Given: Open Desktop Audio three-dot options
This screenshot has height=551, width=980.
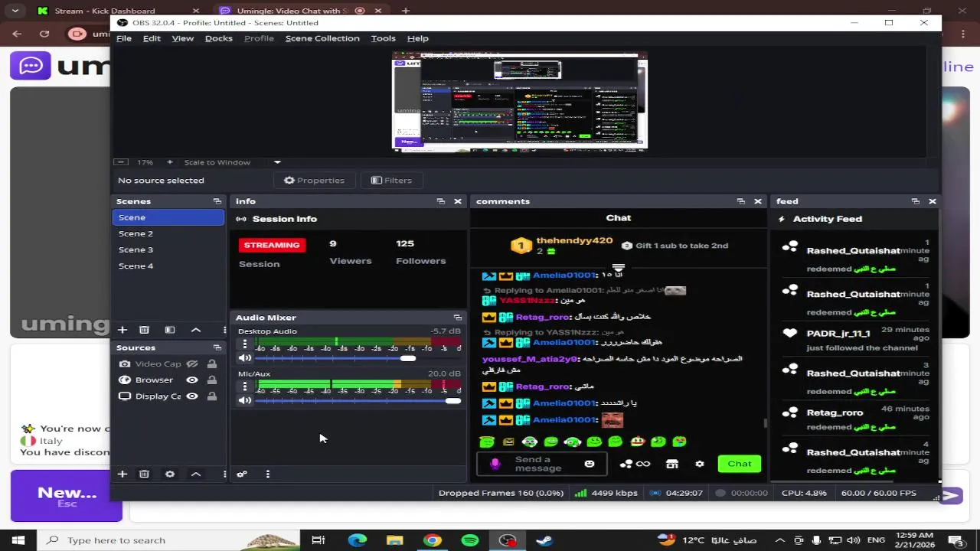Looking at the screenshot, I should tap(245, 344).
